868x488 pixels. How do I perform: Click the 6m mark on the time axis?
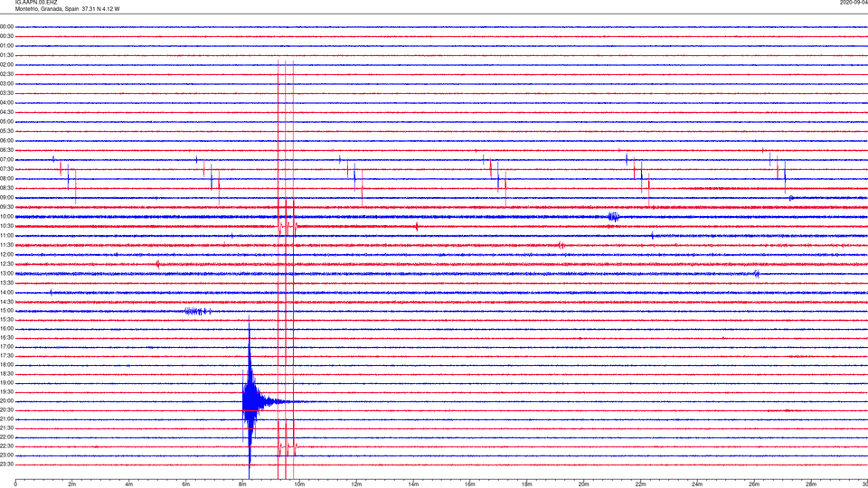coord(185,484)
